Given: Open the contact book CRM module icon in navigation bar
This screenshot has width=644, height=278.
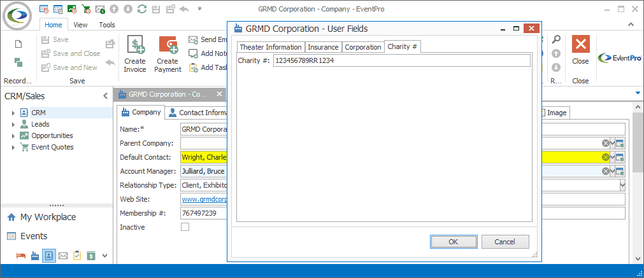Looking at the screenshot, I should (x=49, y=256).
